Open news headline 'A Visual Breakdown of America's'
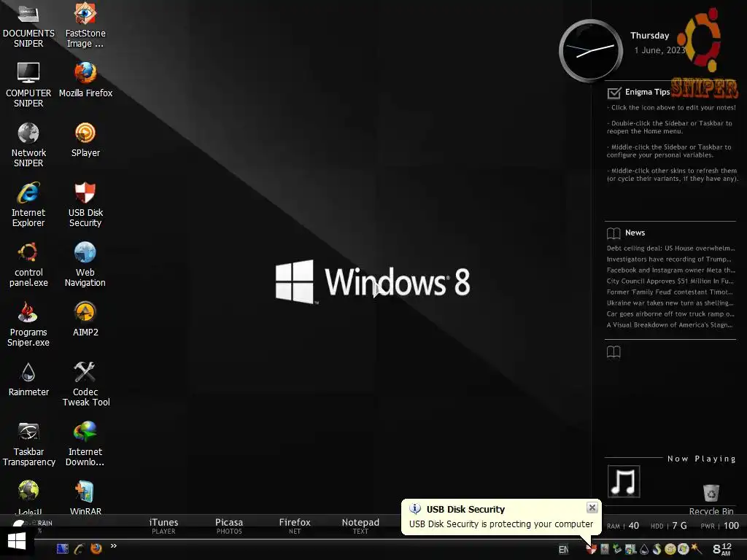747x560 pixels. pos(670,324)
